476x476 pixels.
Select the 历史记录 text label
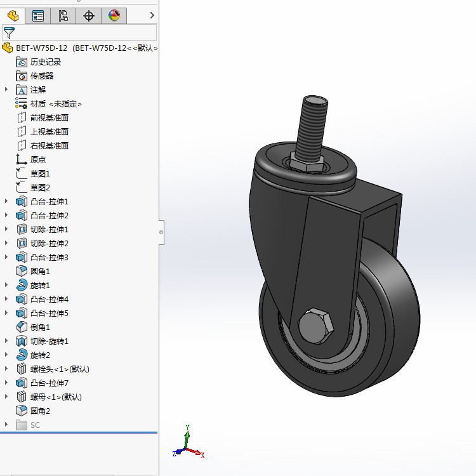pos(46,62)
